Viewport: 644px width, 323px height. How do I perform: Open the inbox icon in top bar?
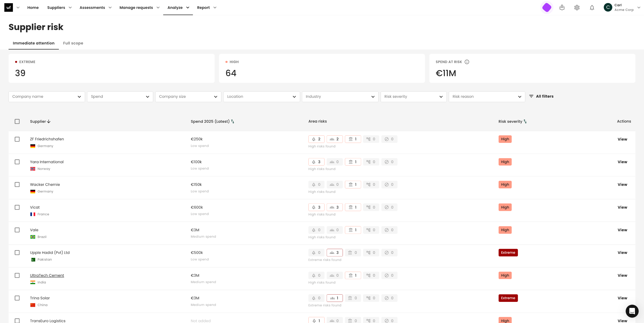(x=562, y=8)
